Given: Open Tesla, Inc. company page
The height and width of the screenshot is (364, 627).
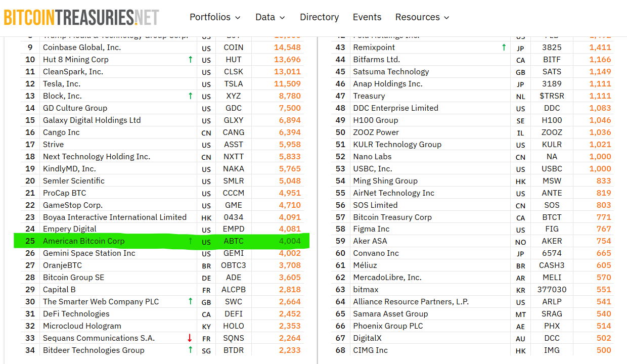Looking at the screenshot, I should pos(62,84).
